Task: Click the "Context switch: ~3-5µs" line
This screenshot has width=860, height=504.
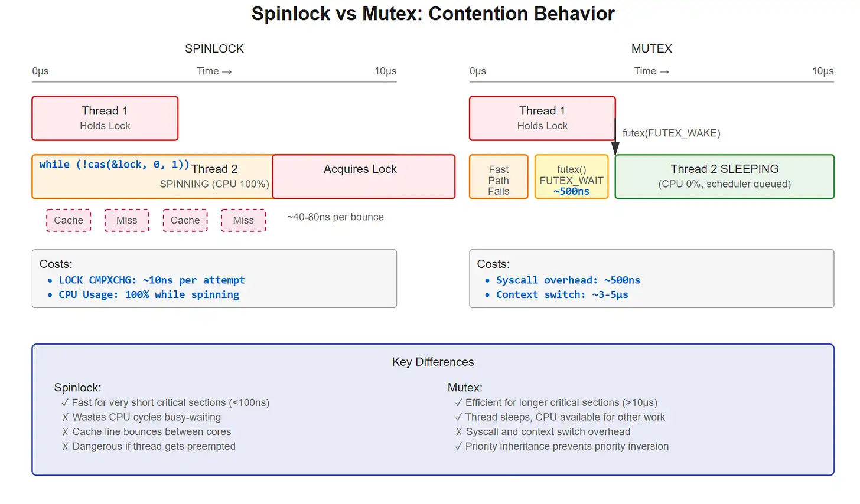Action: pos(562,294)
